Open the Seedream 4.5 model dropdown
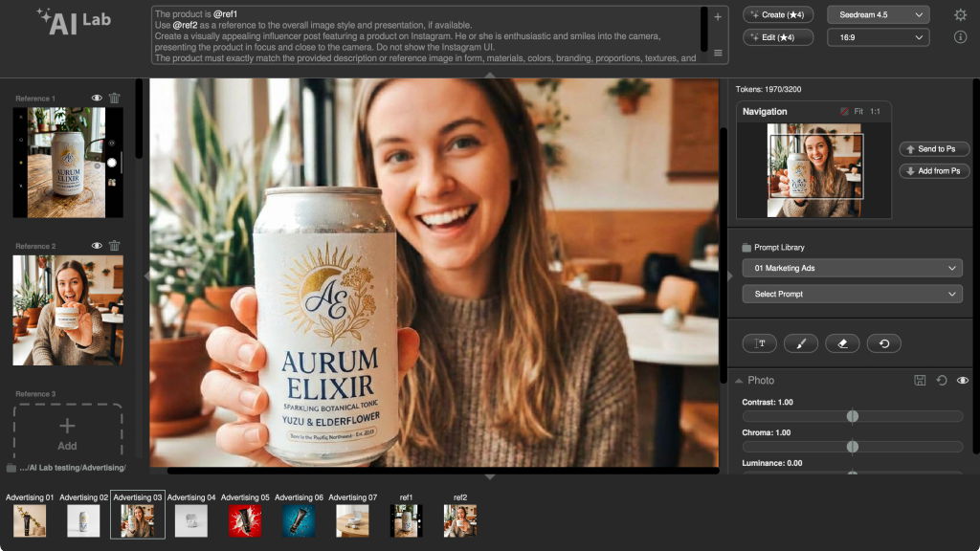 (x=878, y=14)
